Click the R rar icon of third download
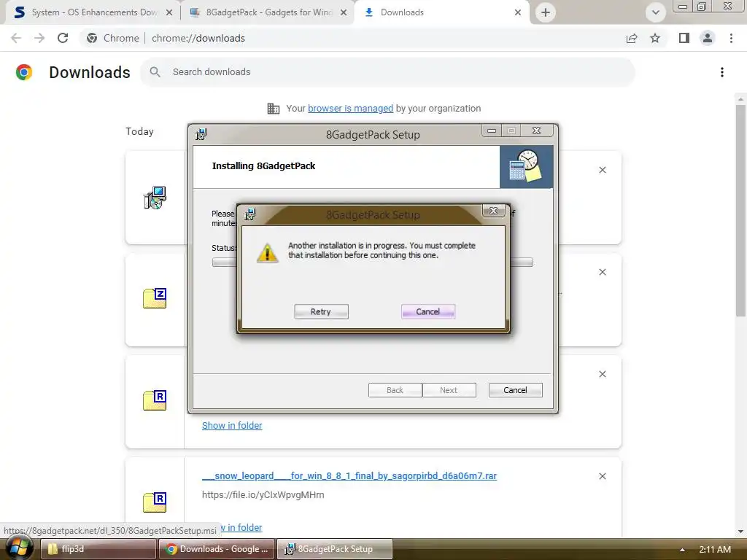The width and height of the screenshot is (747, 560). tap(155, 400)
